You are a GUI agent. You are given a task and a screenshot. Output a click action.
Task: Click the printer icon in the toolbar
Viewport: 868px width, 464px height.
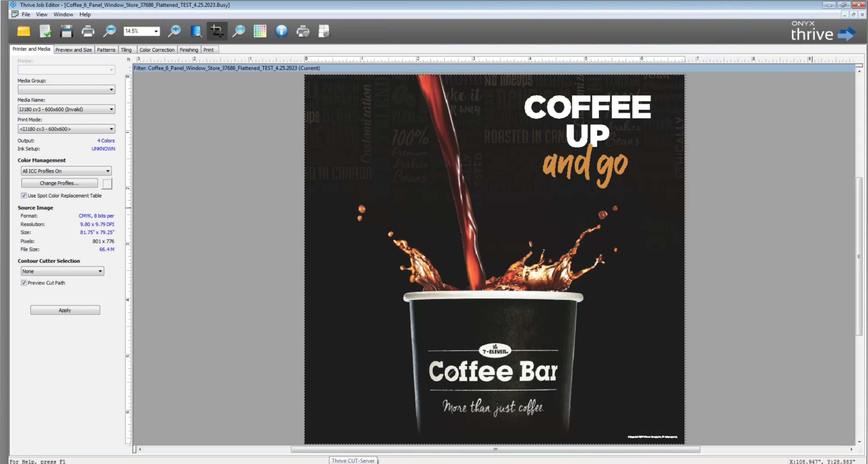(x=88, y=31)
